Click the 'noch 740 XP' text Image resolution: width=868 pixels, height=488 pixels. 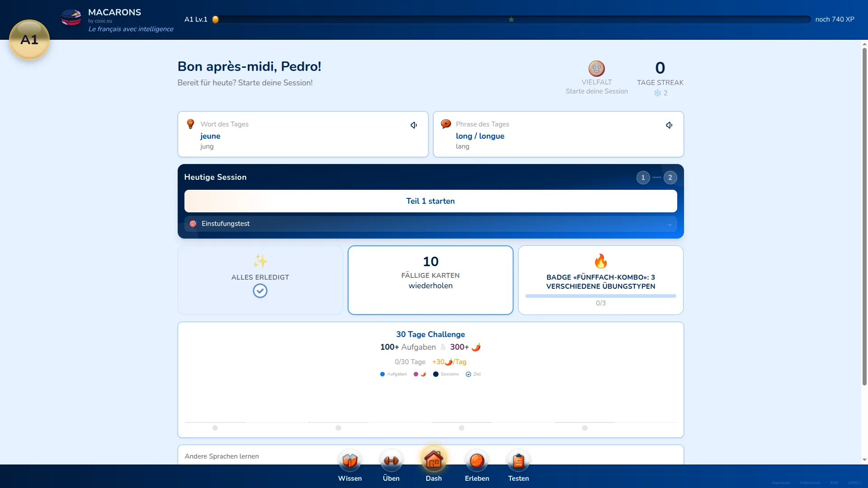(x=835, y=19)
